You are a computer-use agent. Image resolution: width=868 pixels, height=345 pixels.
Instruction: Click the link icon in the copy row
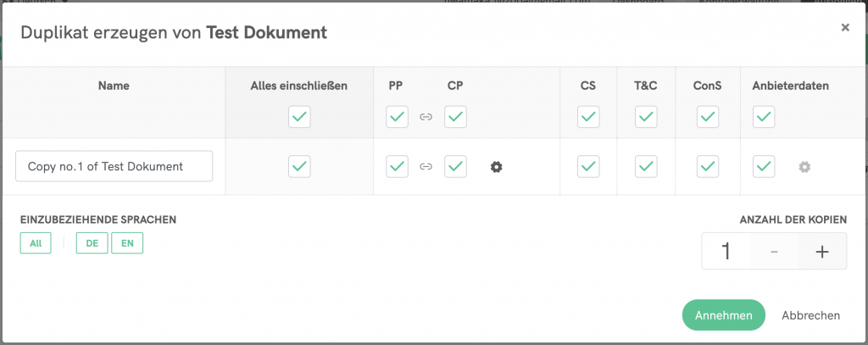(x=426, y=167)
